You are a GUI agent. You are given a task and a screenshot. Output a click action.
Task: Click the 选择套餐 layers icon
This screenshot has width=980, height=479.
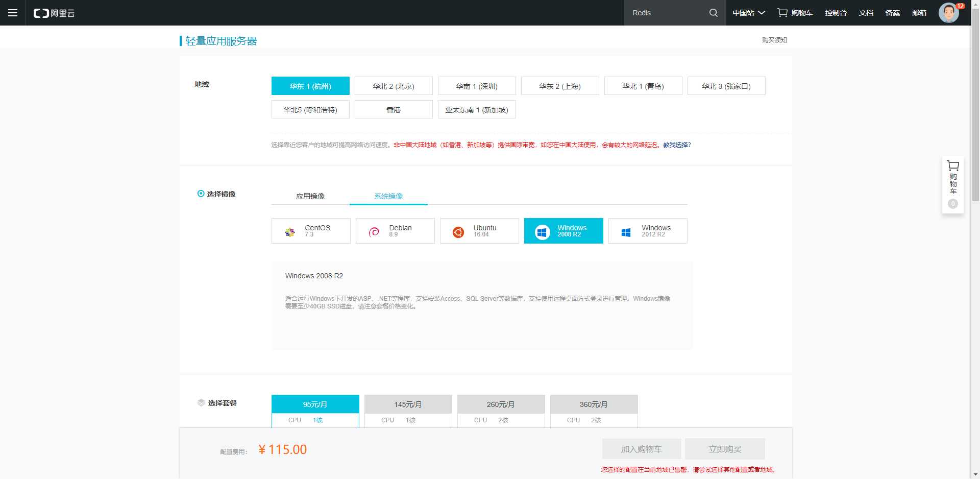(201, 403)
